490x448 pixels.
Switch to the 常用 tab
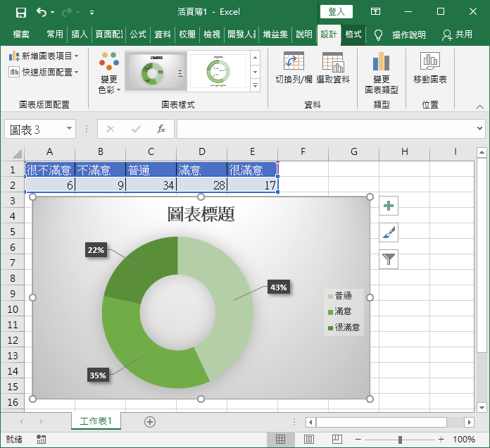click(55, 34)
